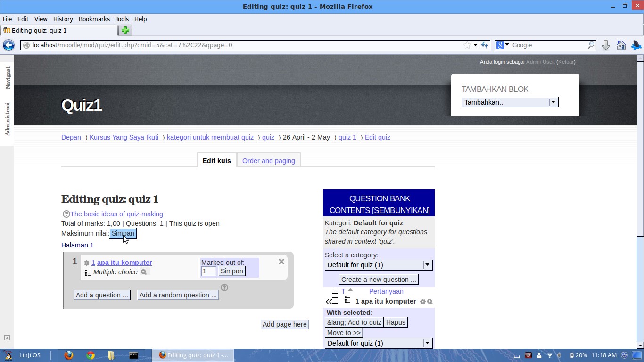This screenshot has width=644, height=362.
Task: Edit question via gear icon next to 'apa itu komputer' link
Action: point(87,263)
